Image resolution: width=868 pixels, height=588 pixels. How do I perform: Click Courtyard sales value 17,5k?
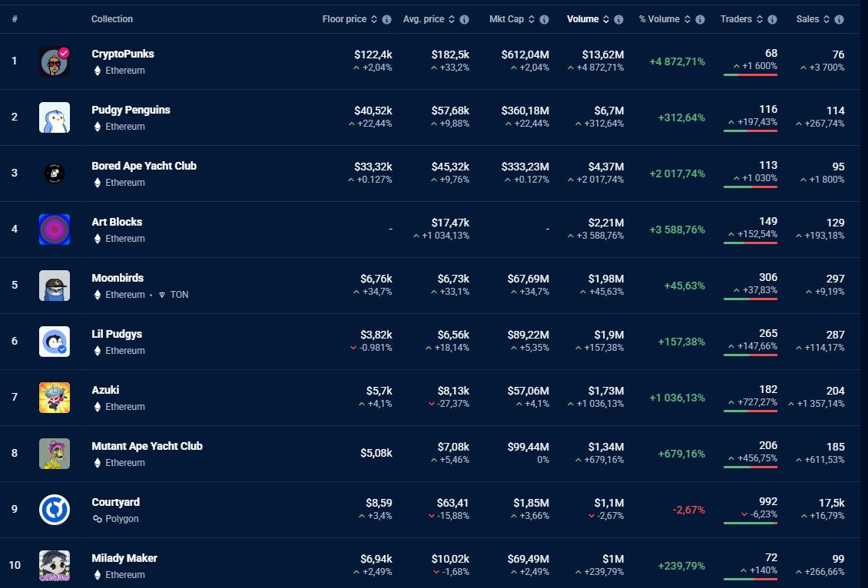coord(831,503)
